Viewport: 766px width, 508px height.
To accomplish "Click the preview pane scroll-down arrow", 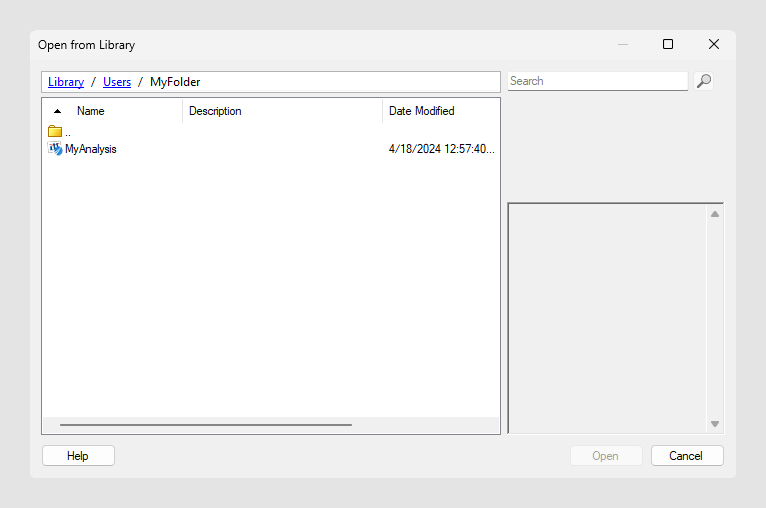I will click(x=715, y=424).
